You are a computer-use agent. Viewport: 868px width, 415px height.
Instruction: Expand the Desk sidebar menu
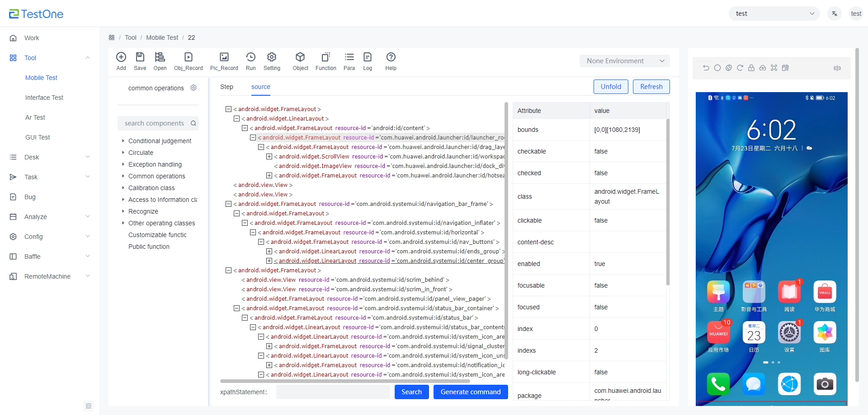tap(50, 157)
